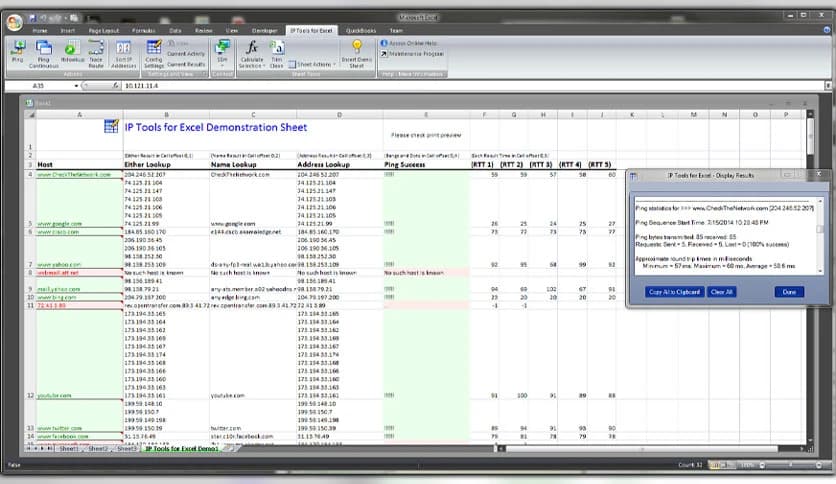836x484 pixels.
Task: Open Access Online Help
Action: (x=408, y=43)
